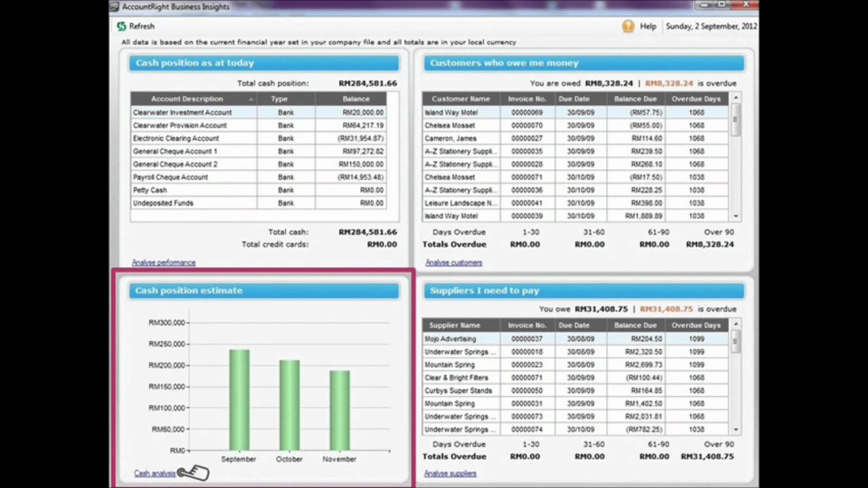
Task: Sort by Account Description column header
Action: click(193, 99)
